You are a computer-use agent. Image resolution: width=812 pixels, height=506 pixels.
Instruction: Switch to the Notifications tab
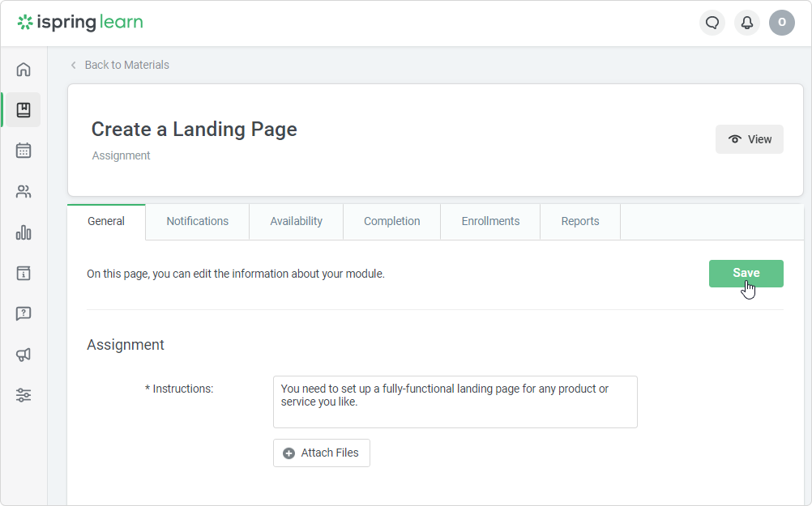point(197,221)
